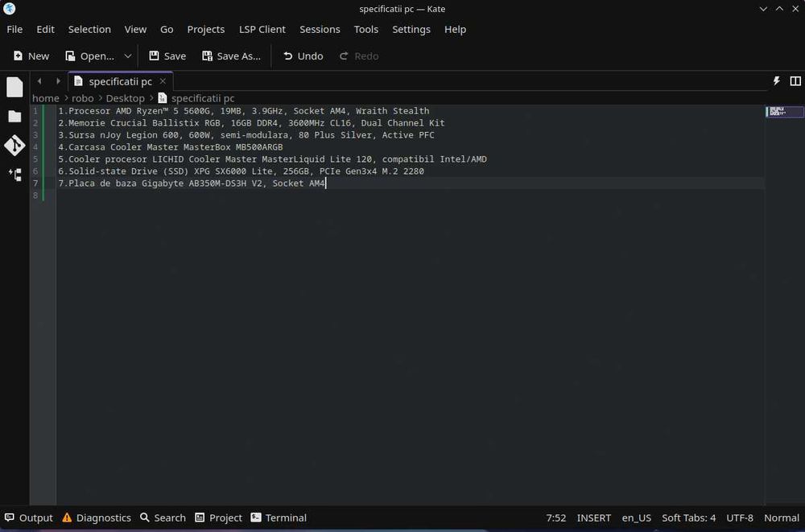Open the Tools menu

click(366, 29)
